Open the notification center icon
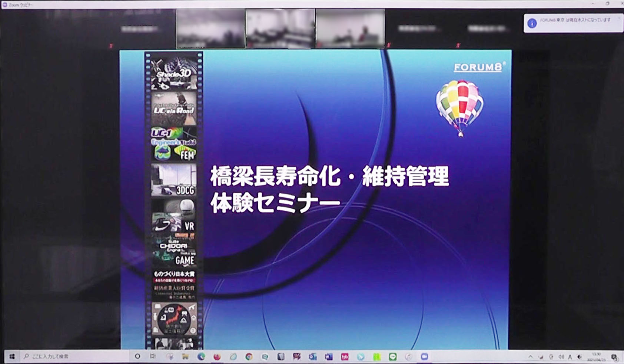 pyautogui.click(x=614, y=357)
